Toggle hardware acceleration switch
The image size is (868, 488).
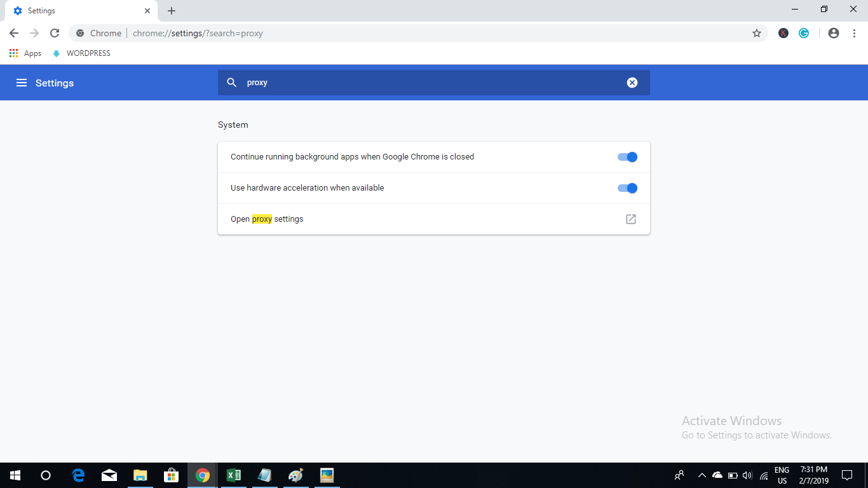click(627, 188)
